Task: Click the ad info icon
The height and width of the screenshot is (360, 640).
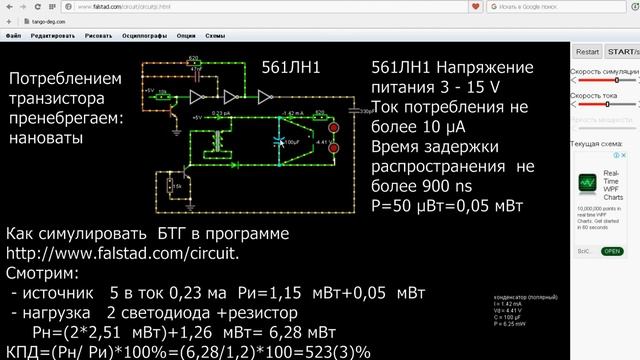Action: 616,155
